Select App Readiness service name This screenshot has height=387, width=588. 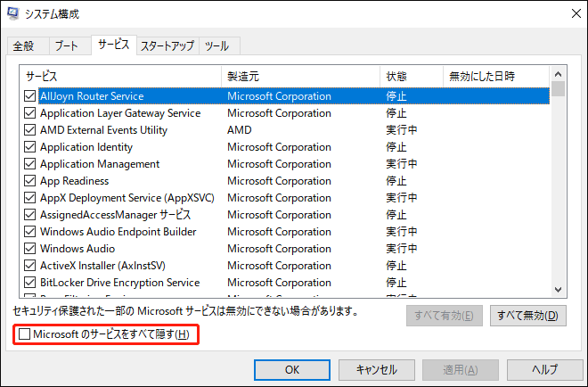click(x=74, y=181)
